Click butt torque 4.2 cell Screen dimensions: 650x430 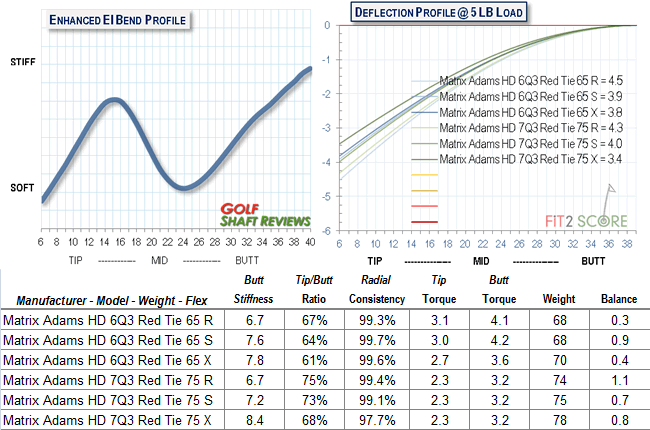click(500, 340)
